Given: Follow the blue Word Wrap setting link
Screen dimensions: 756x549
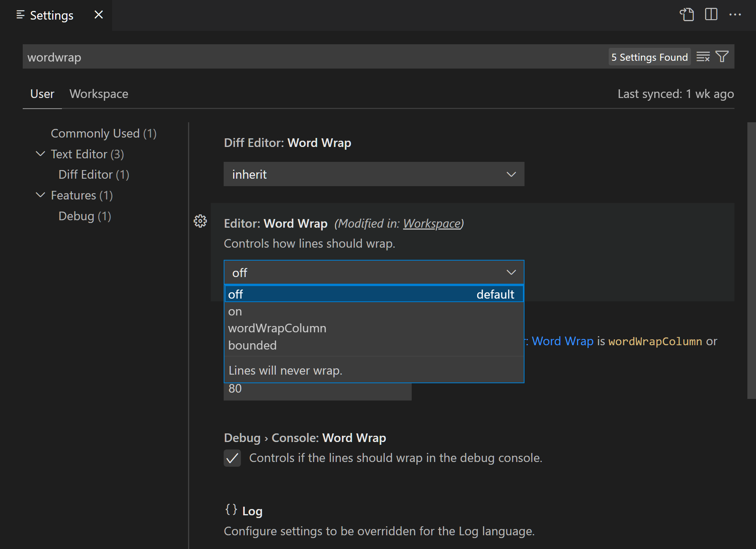Looking at the screenshot, I should pyautogui.click(x=562, y=341).
